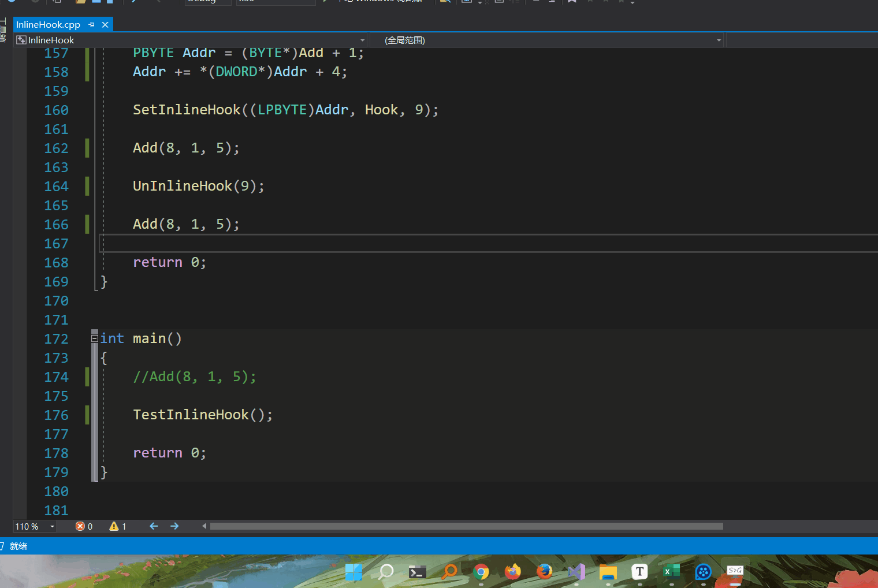The width and height of the screenshot is (878, 588).
Task: Click the UnInlineHook(9); statement
Action: click(198, 186)
